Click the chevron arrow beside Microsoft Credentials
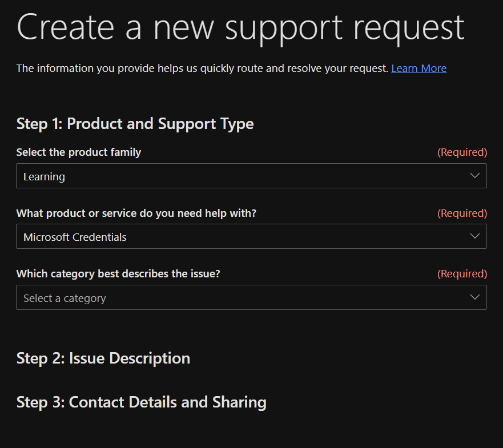The image size is (503, 448). (x=474, y=236)
